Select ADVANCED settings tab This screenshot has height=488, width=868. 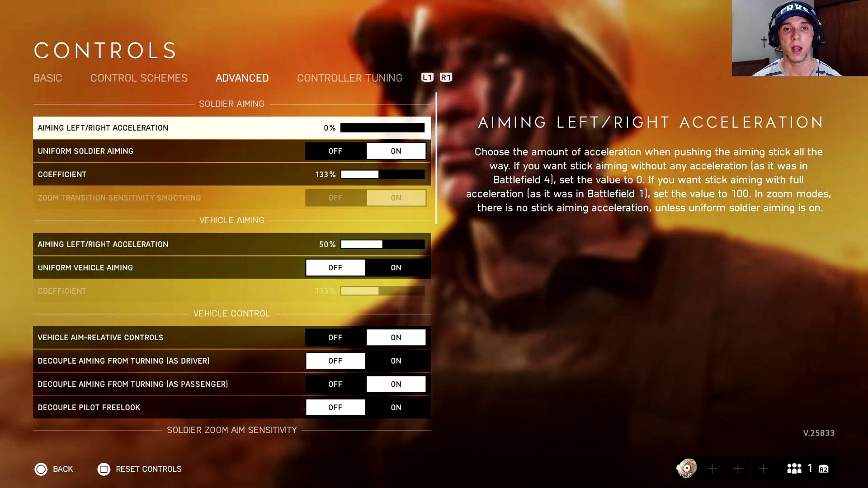pyautogui.click(x=242, y=77)
